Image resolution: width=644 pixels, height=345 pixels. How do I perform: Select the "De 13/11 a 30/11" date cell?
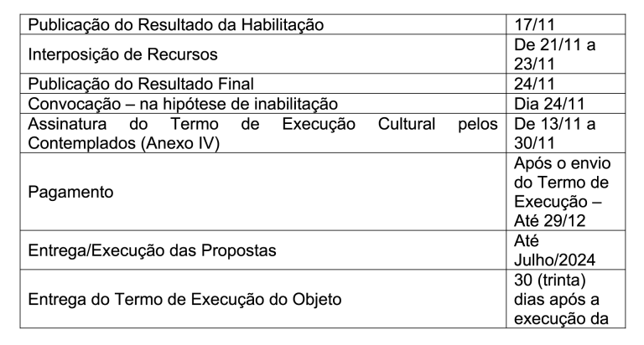(556, 133)
